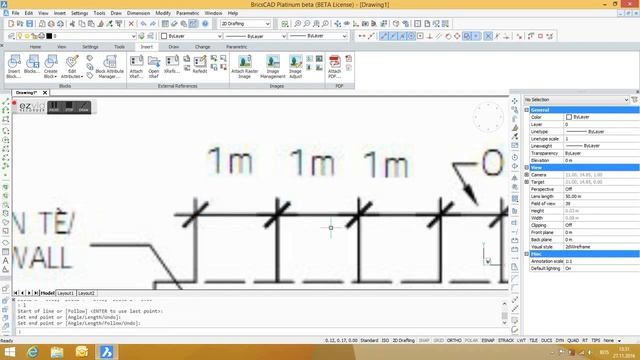The height and width of the screenshot is (360, 640).
Task: Open Create Block dropdown arrow
Action: (55, 76)
